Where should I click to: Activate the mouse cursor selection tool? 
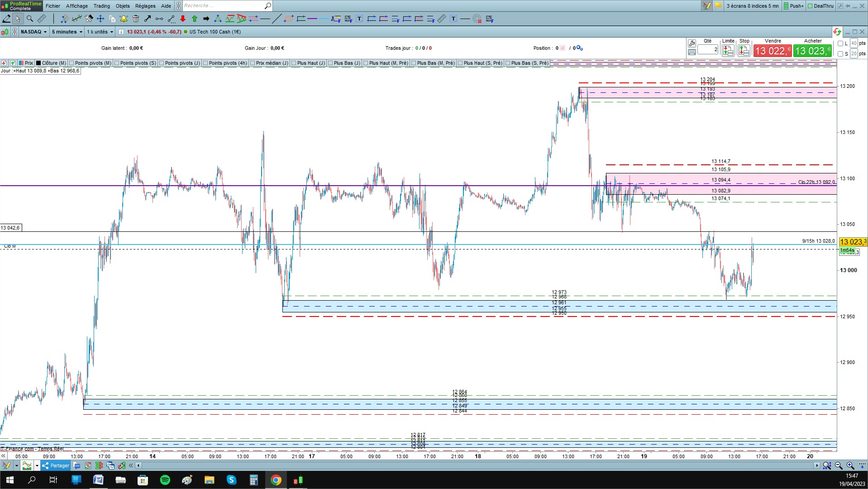[18, 19]
